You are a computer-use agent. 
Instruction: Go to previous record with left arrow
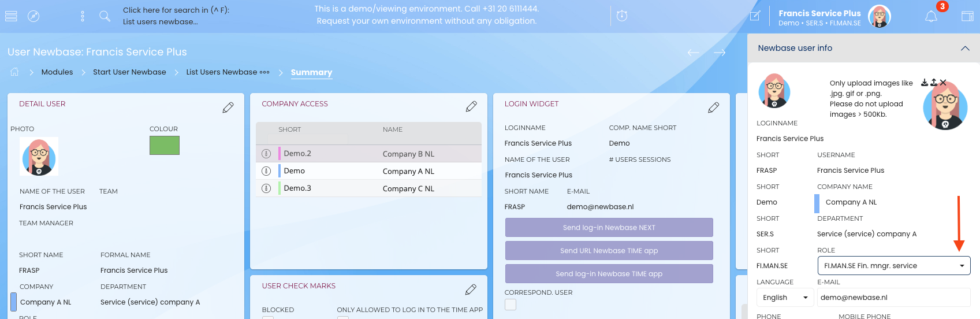(694, 53)
